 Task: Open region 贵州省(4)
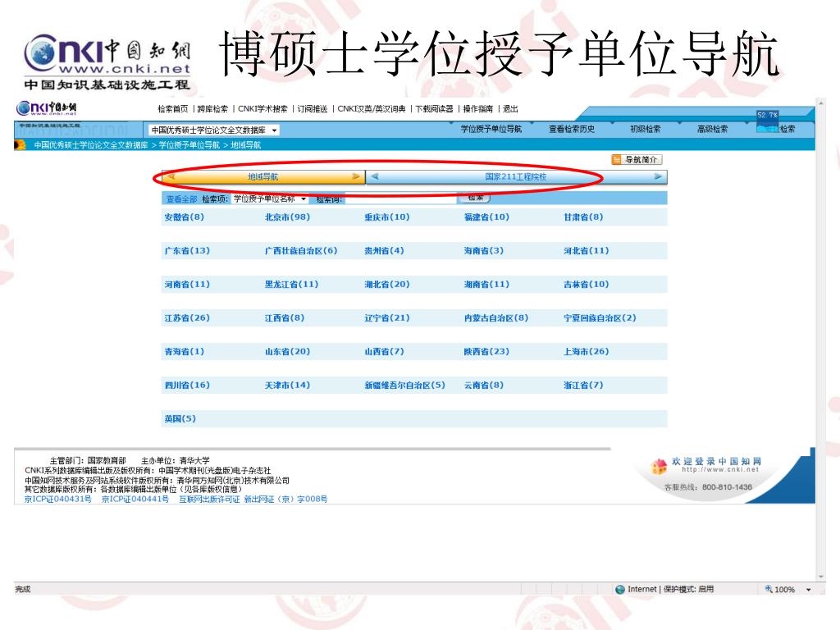click(384, 251)
